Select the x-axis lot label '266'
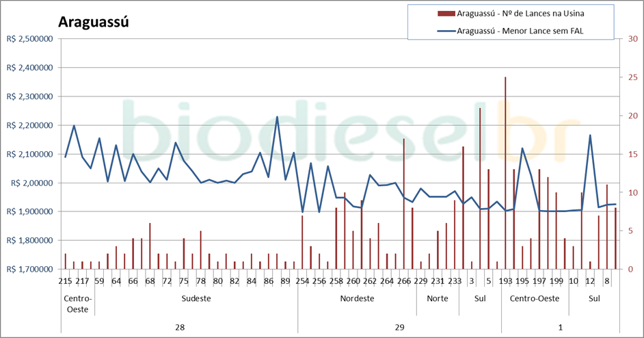The image size is (644, 338). (x=403, y=281)
